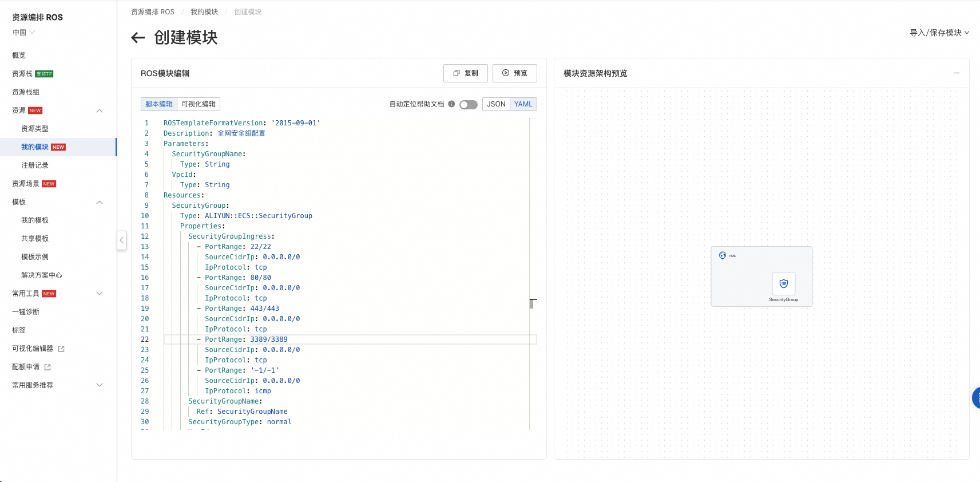Click line 29 Ref SecurityGroupName
The height and width of the screenshot is (482, 980).
(242, 412)
